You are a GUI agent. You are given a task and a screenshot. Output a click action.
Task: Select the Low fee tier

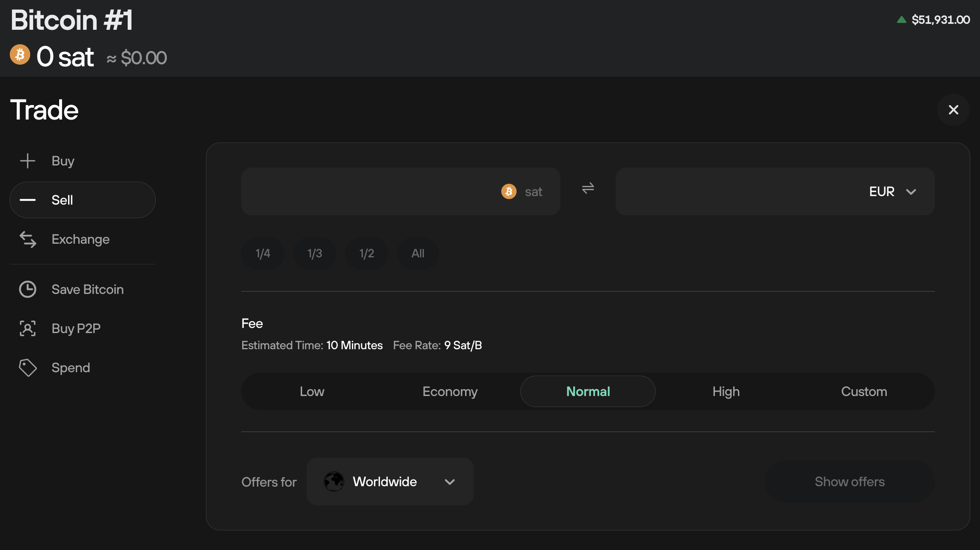(x=311, y=391)
